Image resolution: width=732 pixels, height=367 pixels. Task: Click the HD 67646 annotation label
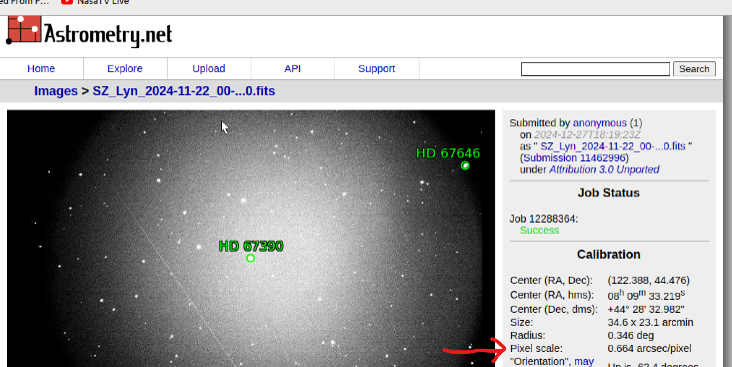448,153
